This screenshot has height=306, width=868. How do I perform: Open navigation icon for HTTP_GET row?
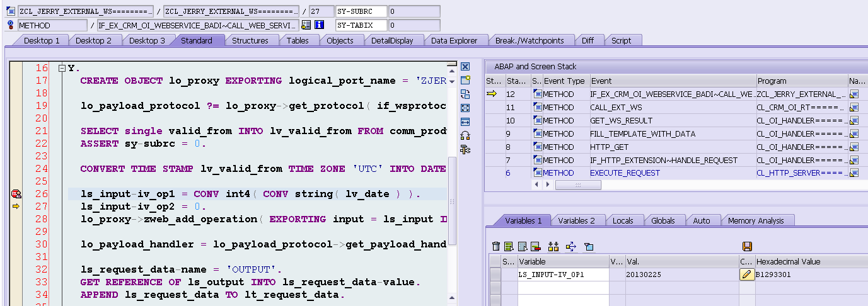tap(854, 147)
